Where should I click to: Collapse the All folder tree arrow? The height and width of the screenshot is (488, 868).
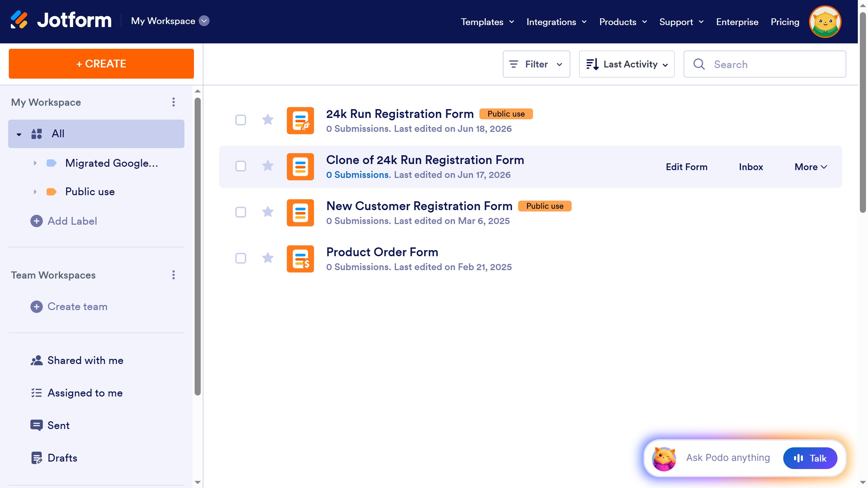point(19,135)
